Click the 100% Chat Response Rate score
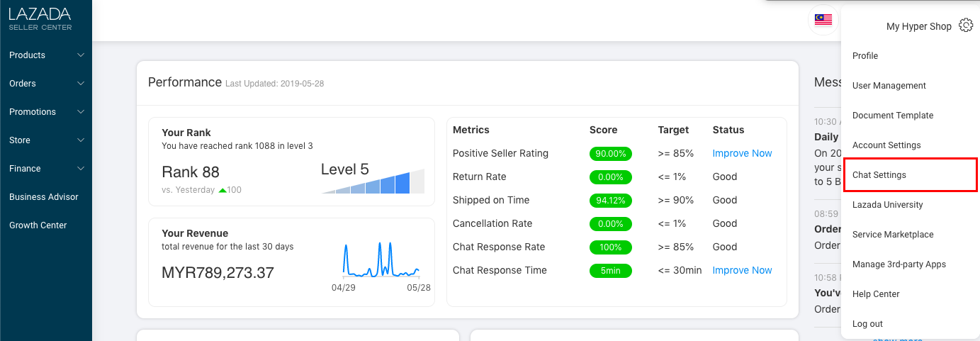 [610, 247]
